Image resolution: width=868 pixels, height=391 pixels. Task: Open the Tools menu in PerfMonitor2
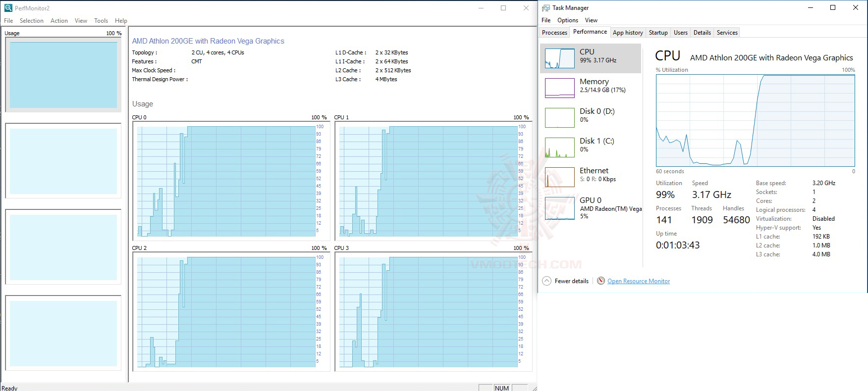[101, 21]
